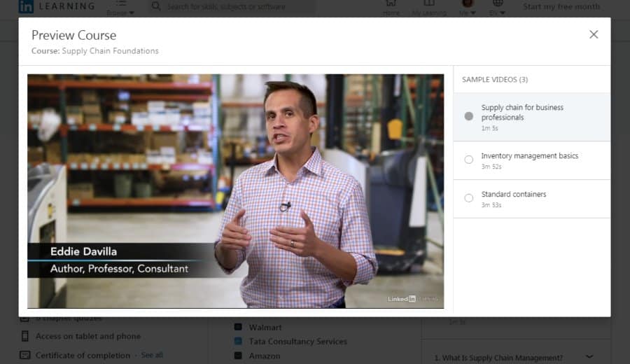The height and width of the screenshot is (364, 630).
Task: Click the LinkedIn Learning watermark in the video
Action: tap(413, 299)
